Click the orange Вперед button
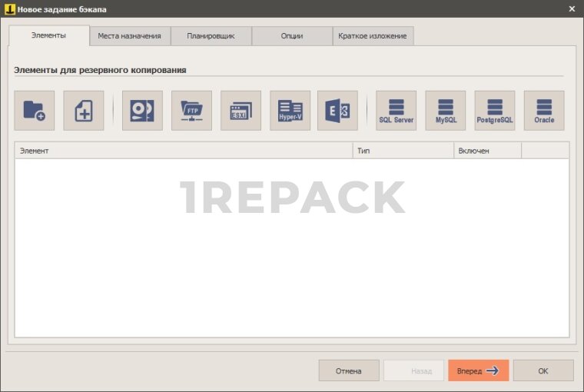Viewport: 584px width, 392px height. (x=478, y=370)
